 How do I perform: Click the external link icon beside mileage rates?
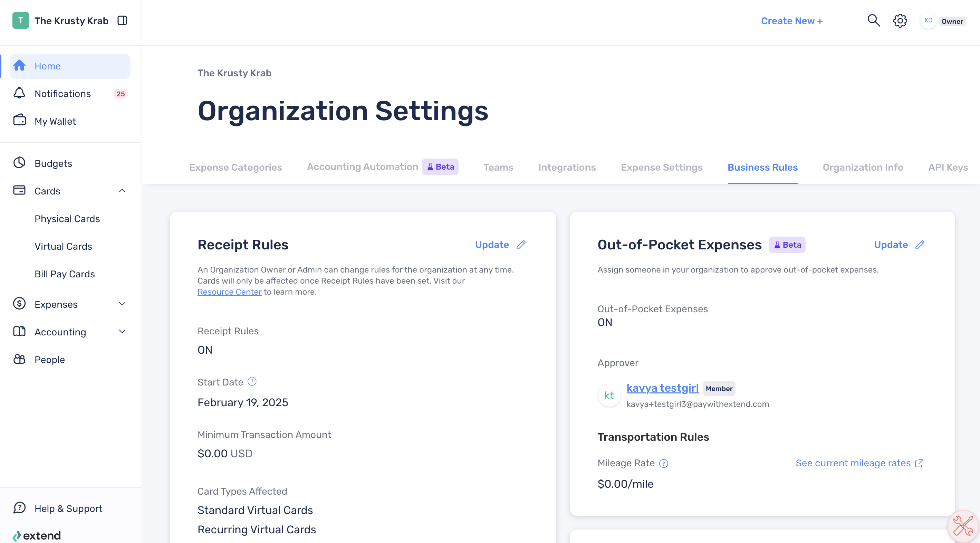pyautogui.click(x=919, y=464)
